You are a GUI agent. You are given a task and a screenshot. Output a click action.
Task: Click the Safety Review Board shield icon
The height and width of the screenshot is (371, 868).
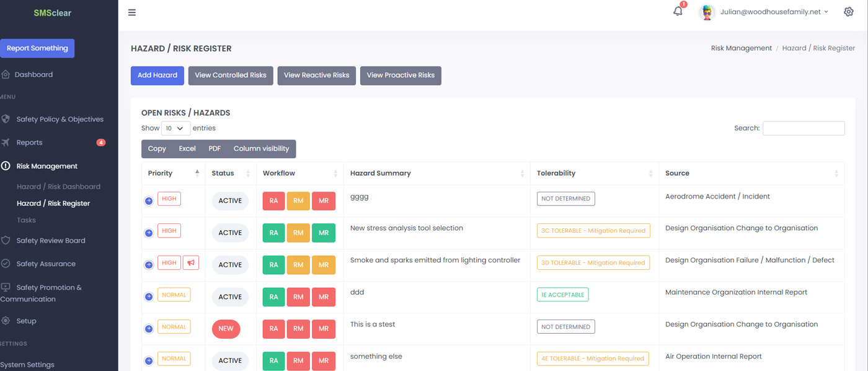pos(6,241)
